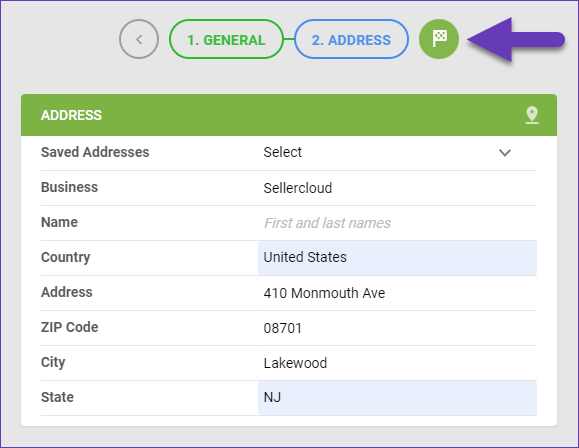Focus the Name field, First and last names
This screenshot has width=579, height=448.
tap(397, 223)
